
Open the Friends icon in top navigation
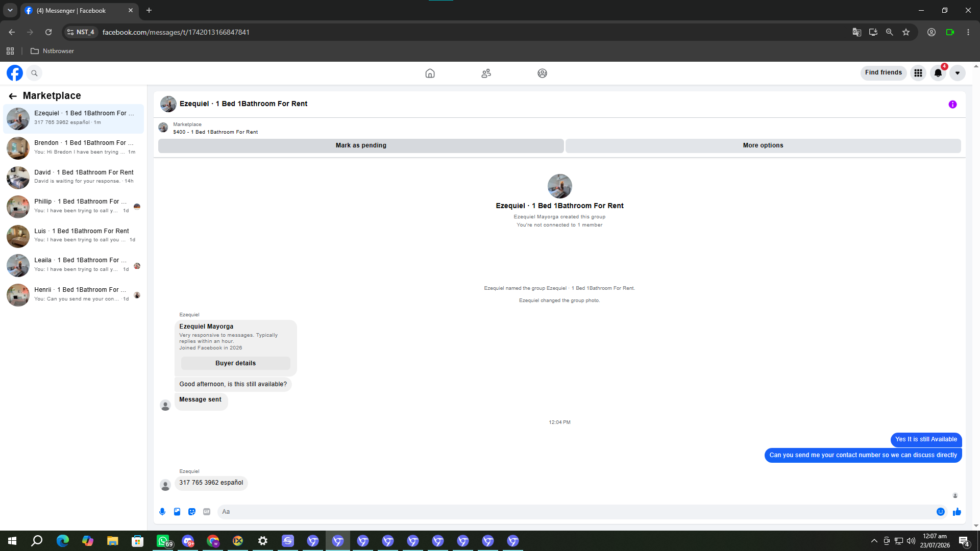click(486, 73)
